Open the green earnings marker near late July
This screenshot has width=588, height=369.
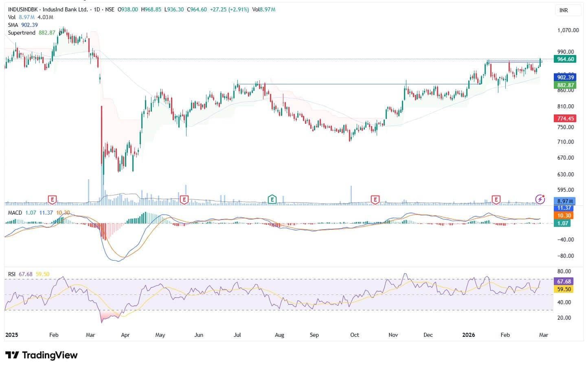pyautogui.click(x=272, y=200)
